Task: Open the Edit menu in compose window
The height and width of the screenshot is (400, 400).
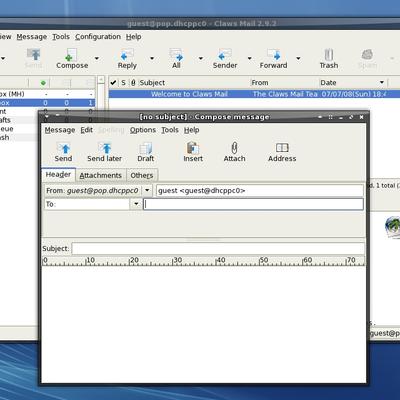Action: pyautogui.click(x=87, y=130)
